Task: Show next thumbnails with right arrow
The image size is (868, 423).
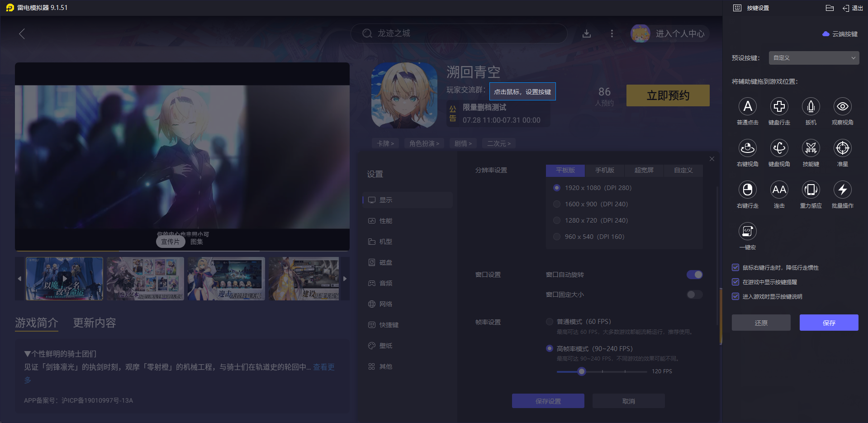Action: click(345, 279)
